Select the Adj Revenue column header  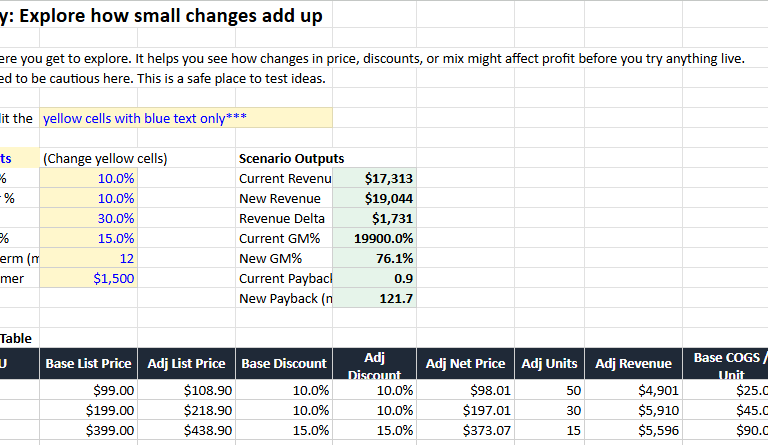coord(632,363)
